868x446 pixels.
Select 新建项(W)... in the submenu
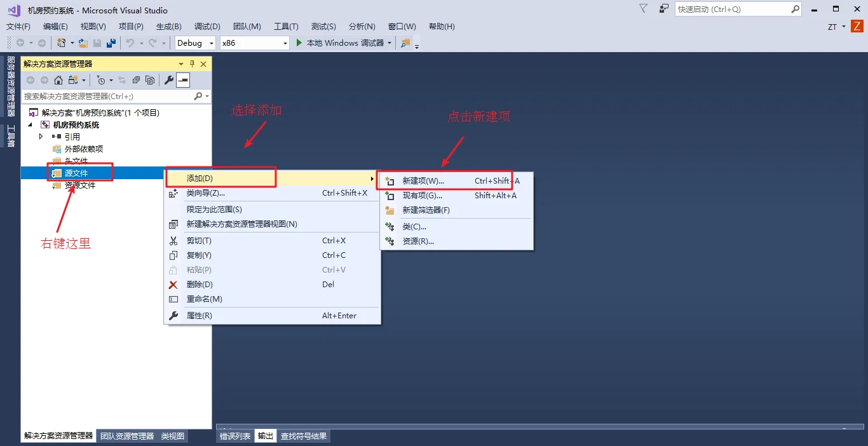point(457,181)
